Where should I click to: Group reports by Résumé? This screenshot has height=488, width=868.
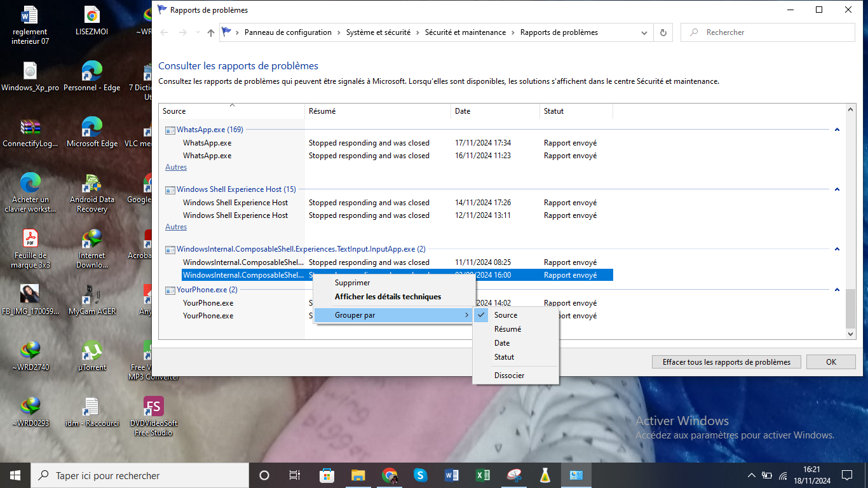coord(515,329)
